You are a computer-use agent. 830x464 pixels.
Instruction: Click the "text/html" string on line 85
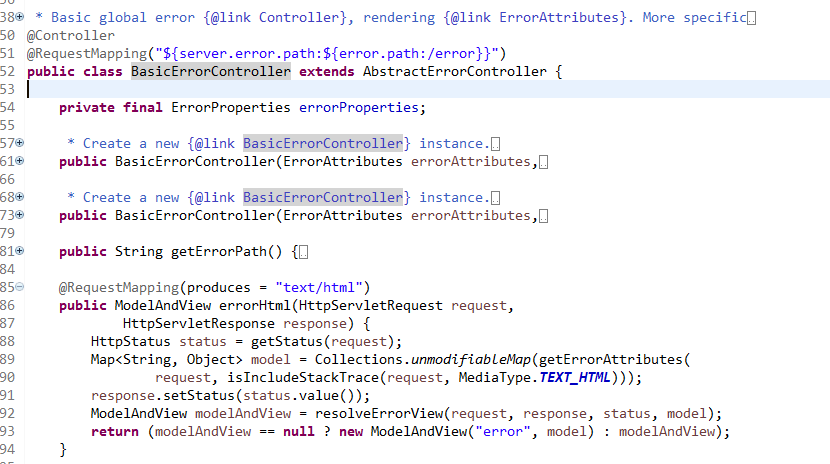click(319, 287)
